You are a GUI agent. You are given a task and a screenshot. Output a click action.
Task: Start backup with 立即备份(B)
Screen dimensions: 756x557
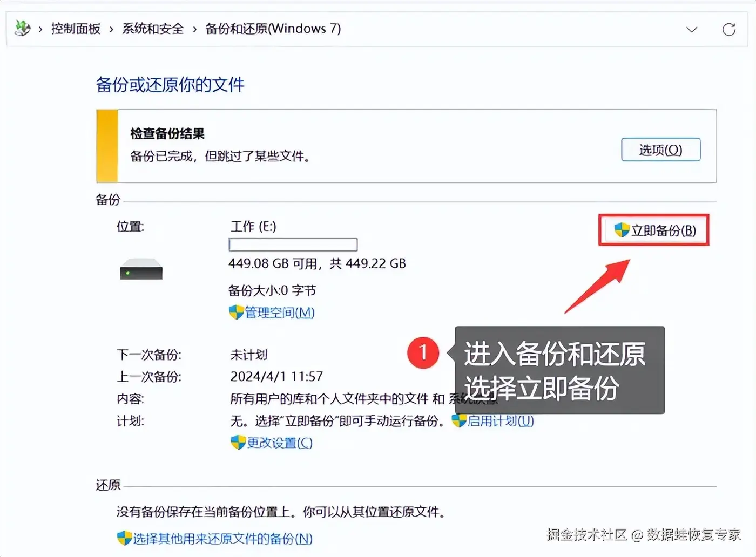654,230
